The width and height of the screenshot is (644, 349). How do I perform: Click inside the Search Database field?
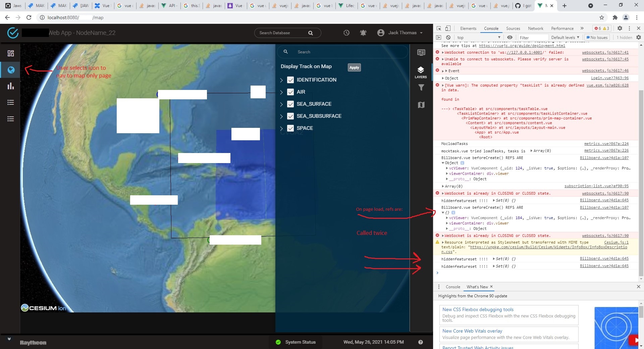click(285, 33)
